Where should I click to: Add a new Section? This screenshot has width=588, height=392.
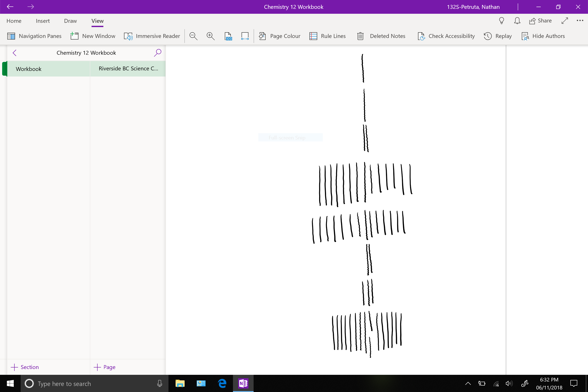[25, 367]
